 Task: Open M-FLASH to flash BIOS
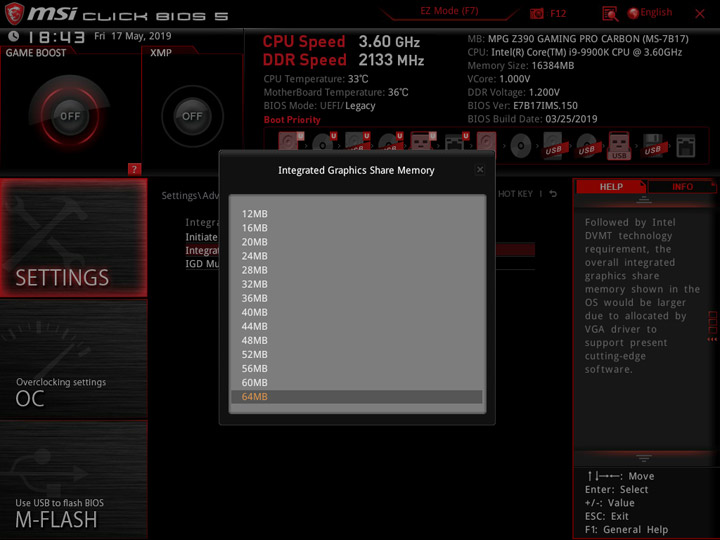[73, 479]
